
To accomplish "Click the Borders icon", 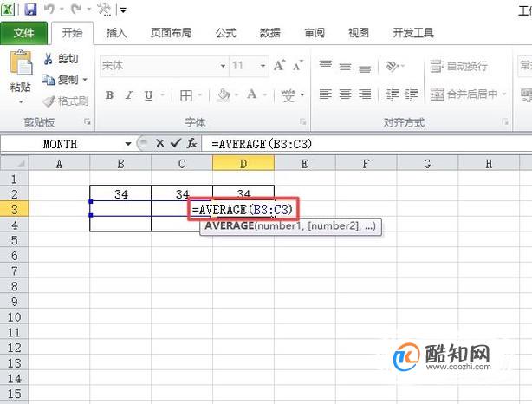I will coord(186,95).
